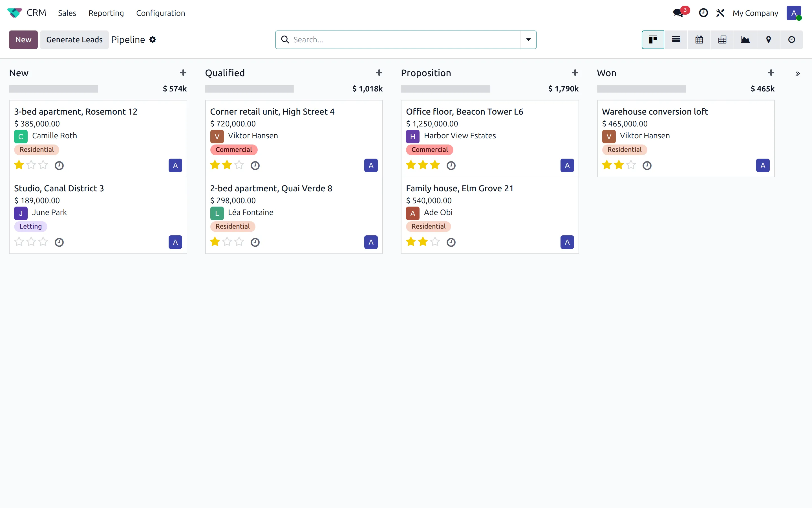Click salesperson avatar on Warehouse loft card
The image size is (812, 508).
[x=763, y=165]
